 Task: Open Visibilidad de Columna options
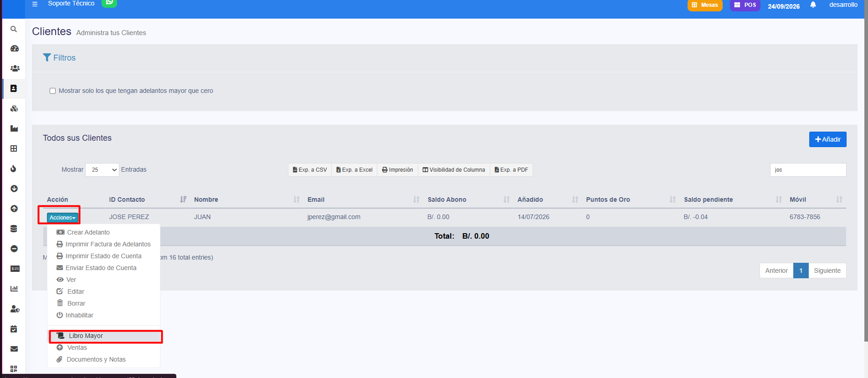pos(454,170)
